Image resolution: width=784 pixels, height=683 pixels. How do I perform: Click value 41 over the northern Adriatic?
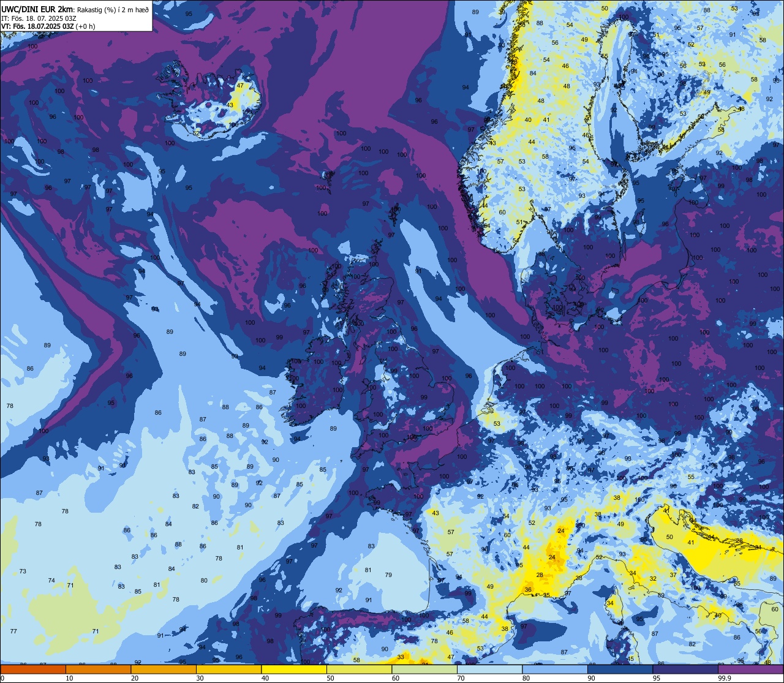691,543
